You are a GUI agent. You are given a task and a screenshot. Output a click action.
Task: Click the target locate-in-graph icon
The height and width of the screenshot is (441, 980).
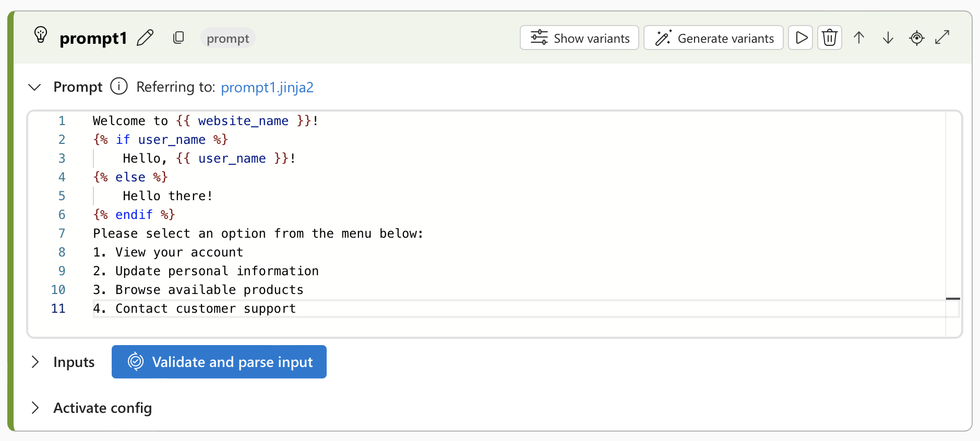click(x=916, y=38)
